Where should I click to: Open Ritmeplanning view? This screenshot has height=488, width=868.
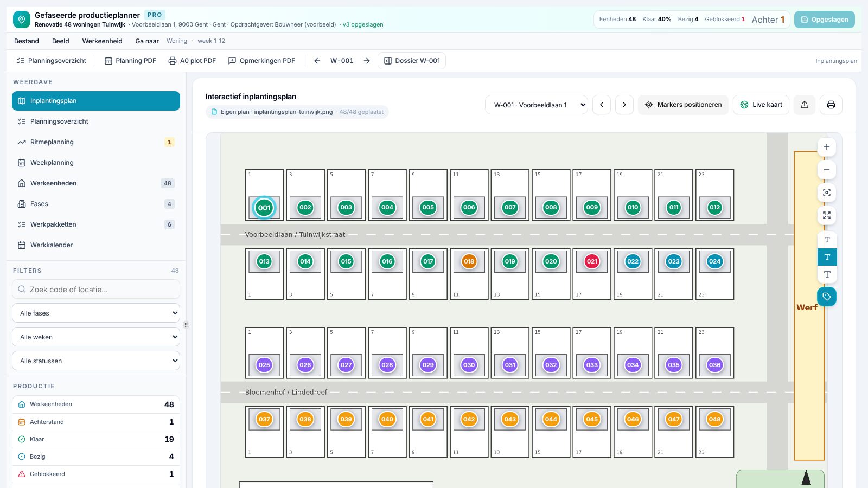[x=96, y=142]
